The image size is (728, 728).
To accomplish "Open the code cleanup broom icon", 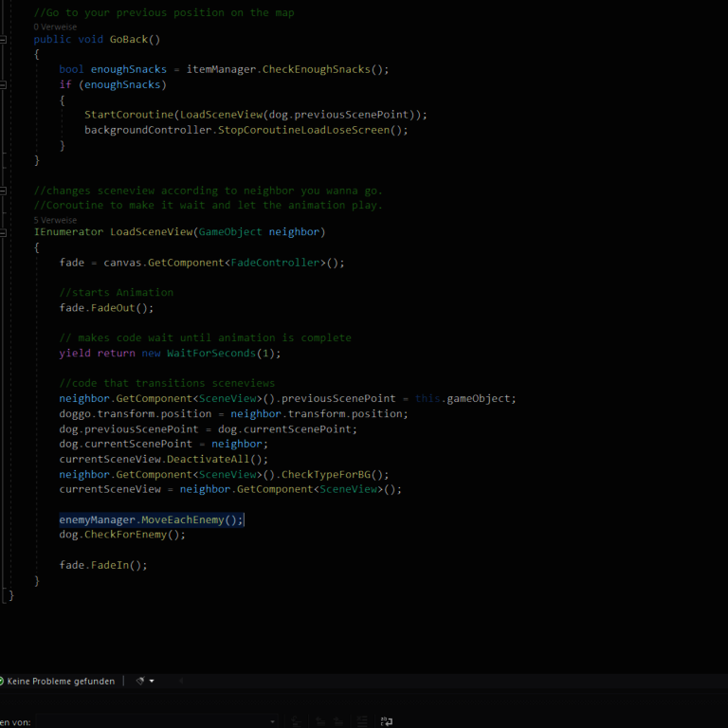I will 140,681.
